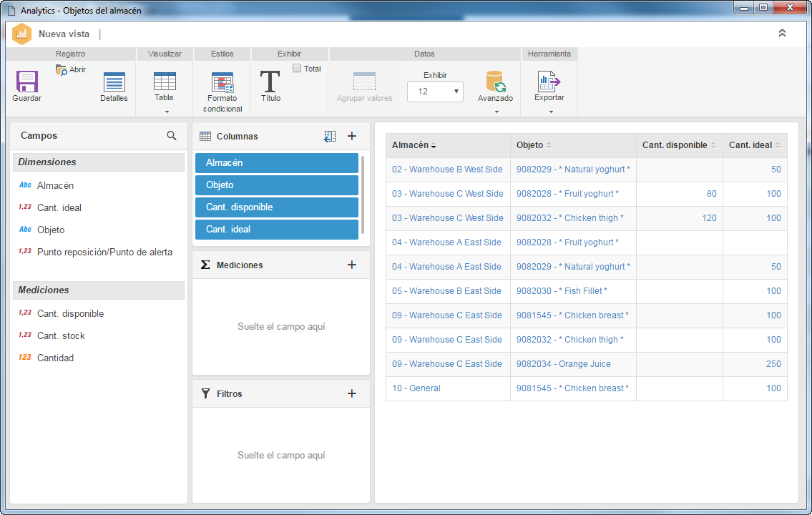Open 05 - Warehouse B East Side link
The height and width of the screenshot is (515, 812).
pos(446,291)
